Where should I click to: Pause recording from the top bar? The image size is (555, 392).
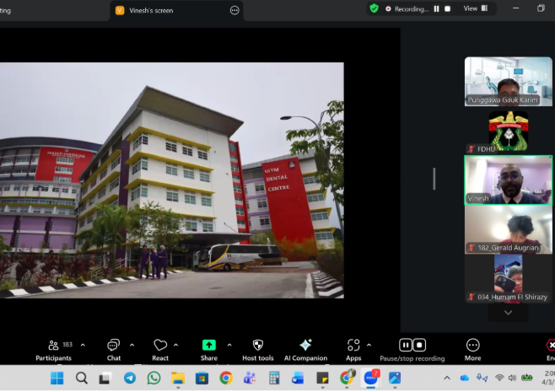(436, 8)
